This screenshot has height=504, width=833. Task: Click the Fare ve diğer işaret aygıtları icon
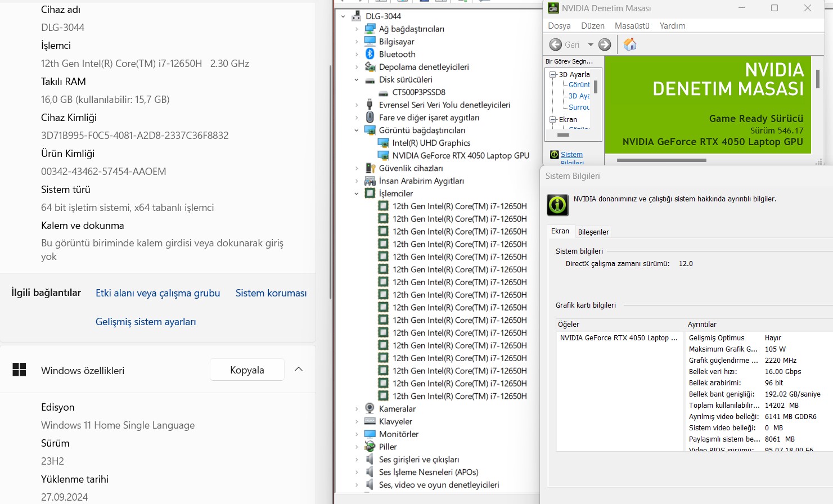tap(370, 117)
